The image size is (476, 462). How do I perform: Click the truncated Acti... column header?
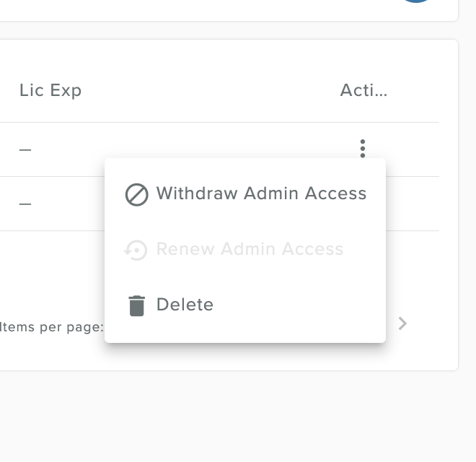coord(363,90)
